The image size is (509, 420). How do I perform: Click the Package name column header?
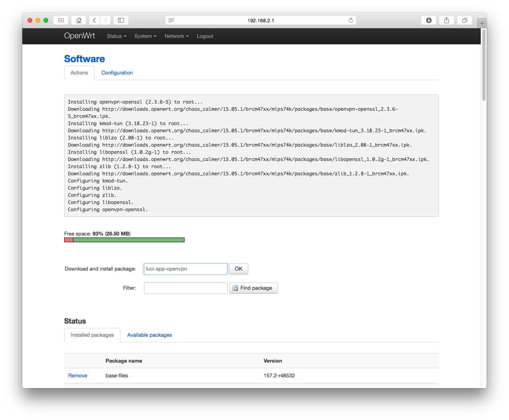tap(124, 361)
